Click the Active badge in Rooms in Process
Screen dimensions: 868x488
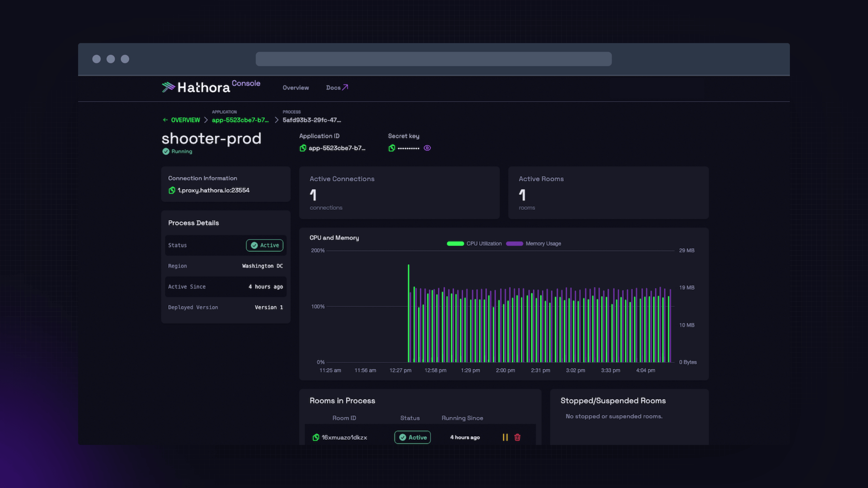(x=412, y=438)
